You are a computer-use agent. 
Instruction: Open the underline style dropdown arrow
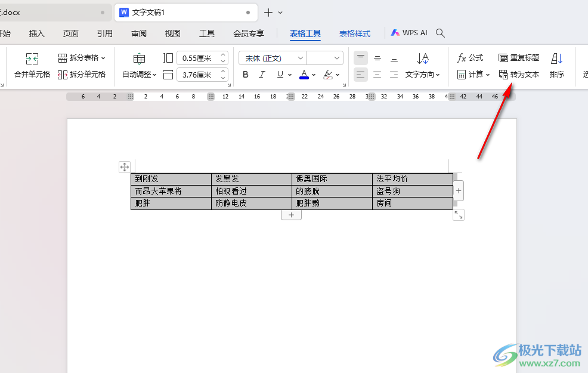[290, 75]
